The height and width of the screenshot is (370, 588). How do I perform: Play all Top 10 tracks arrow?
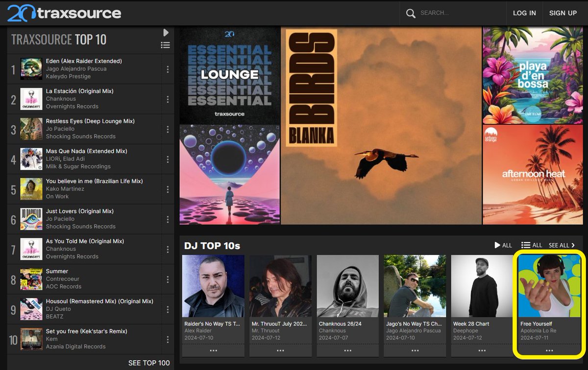tap(166, 32)
